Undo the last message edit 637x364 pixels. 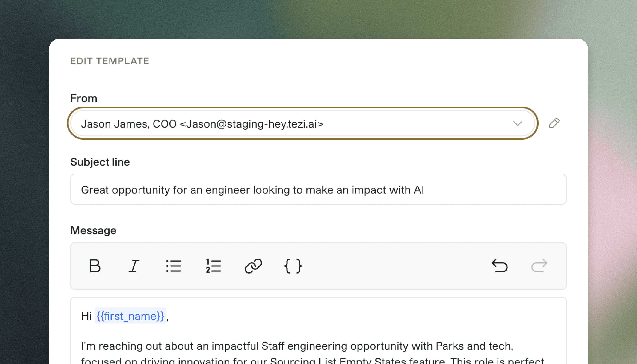(500, 266)
